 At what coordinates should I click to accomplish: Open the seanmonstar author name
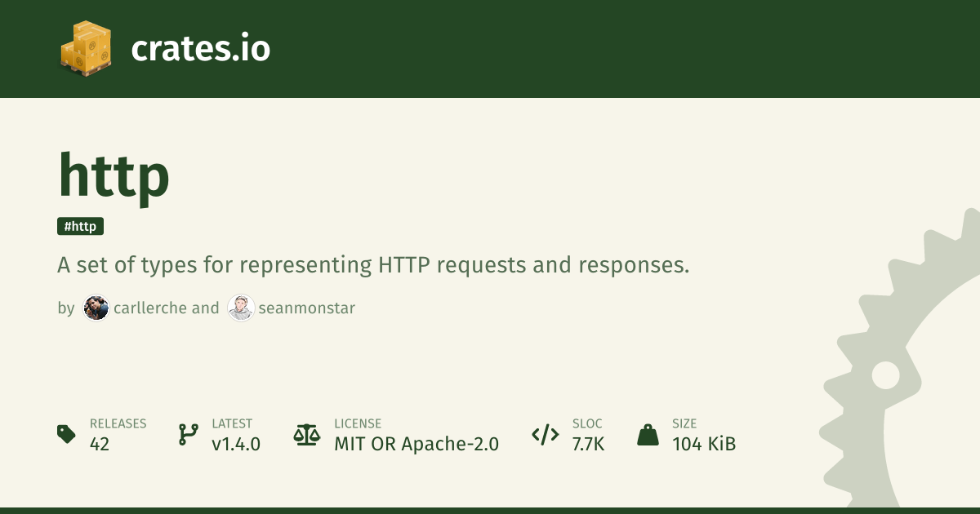[306, 308]
